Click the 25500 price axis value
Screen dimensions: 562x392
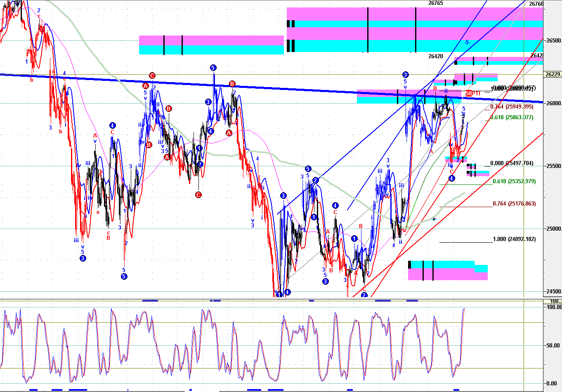553,166
